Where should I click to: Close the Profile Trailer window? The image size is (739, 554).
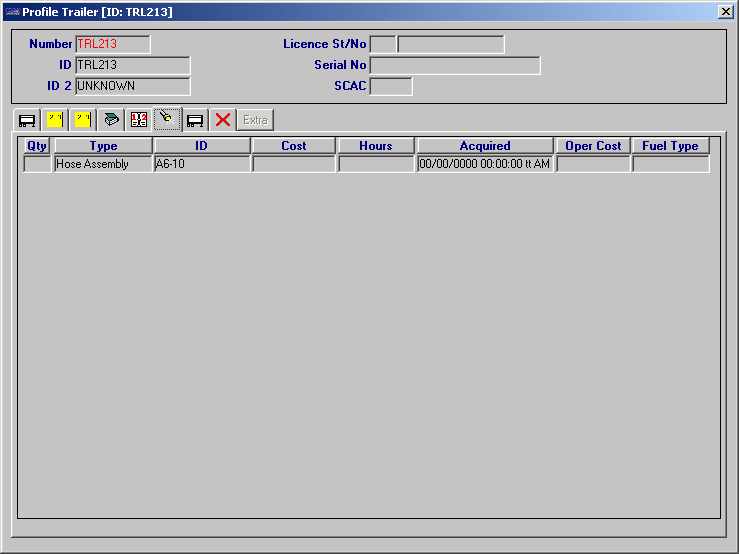click(x=725, y=12)
